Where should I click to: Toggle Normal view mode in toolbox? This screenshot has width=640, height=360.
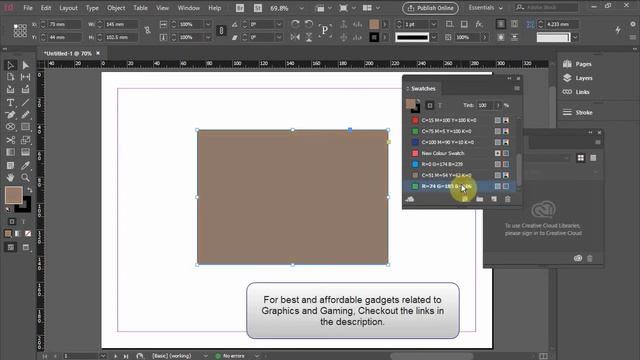[11, 247]
